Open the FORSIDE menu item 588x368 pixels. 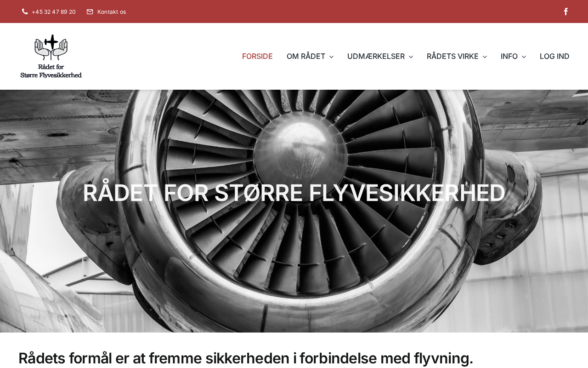257,56
